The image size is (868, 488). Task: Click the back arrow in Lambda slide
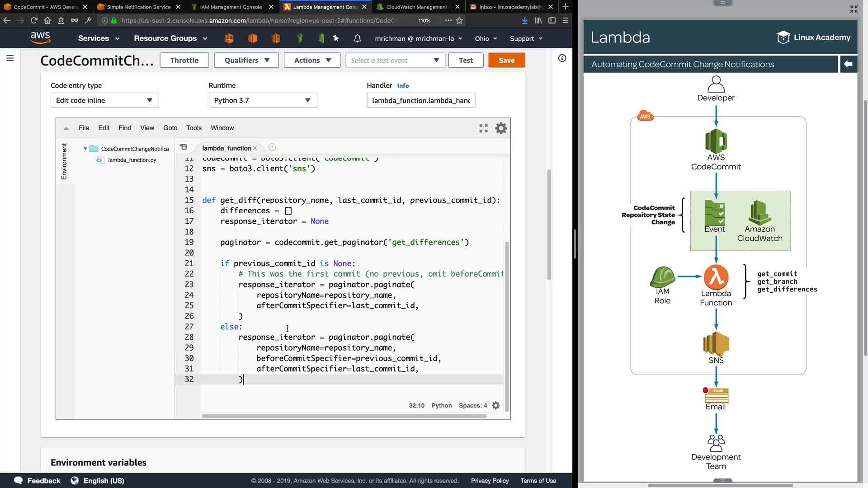[848, 64]
